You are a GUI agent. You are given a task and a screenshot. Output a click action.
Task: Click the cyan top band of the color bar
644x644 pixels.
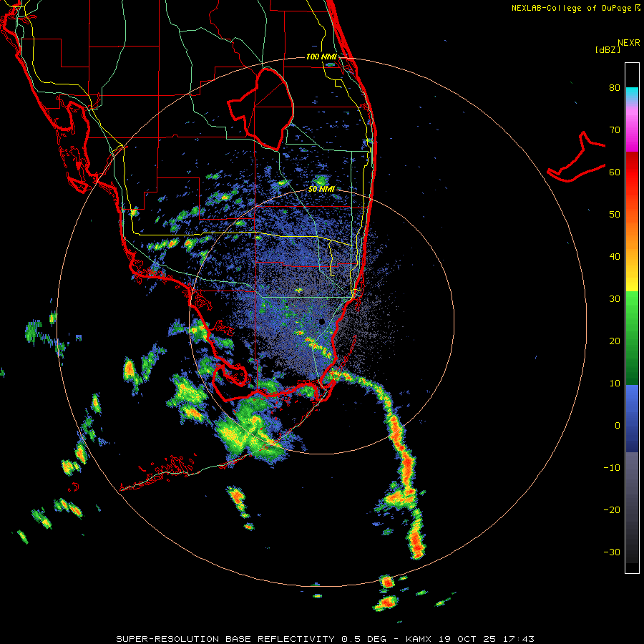tap(632, 93)
